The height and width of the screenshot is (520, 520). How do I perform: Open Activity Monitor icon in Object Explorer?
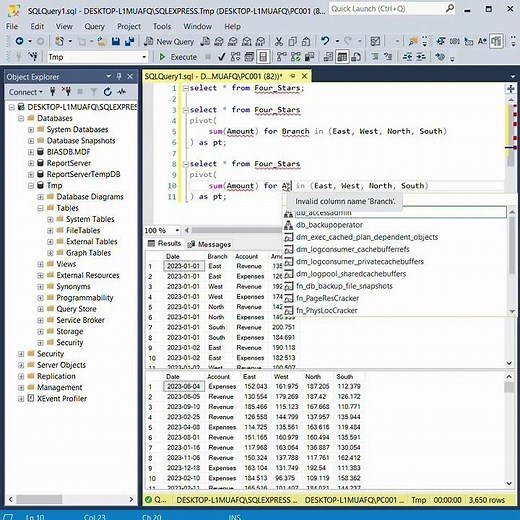click(121, 91)
